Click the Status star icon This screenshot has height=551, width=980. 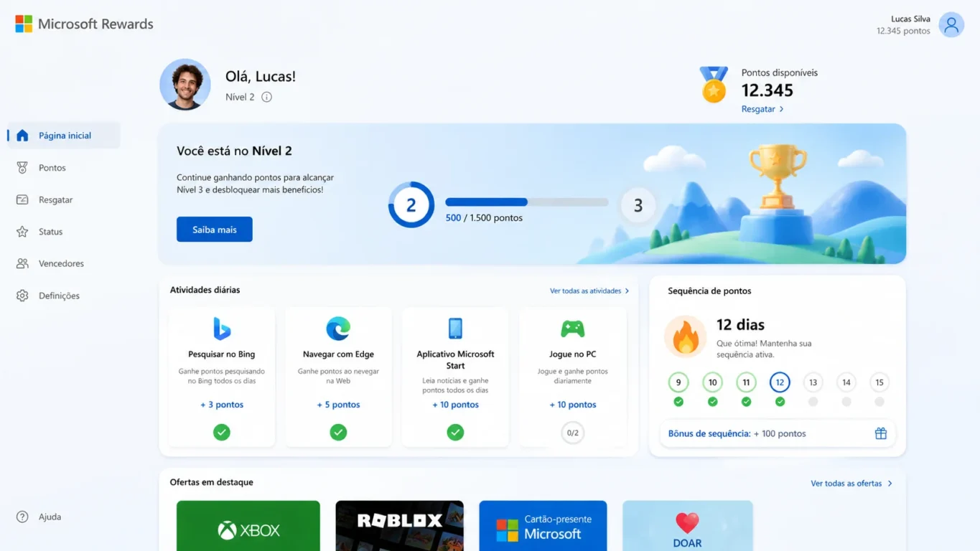(x=22, y=232)
